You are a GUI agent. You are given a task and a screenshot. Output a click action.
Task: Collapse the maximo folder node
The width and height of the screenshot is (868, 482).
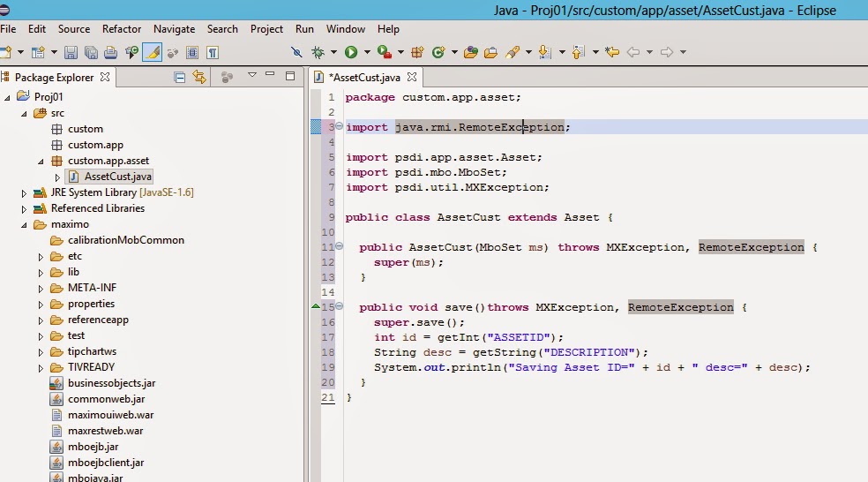[x=24, y=225]
